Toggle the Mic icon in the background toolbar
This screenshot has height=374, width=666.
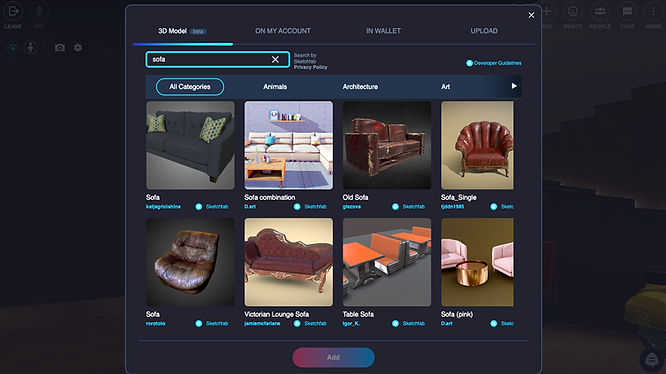pos(39,11)
